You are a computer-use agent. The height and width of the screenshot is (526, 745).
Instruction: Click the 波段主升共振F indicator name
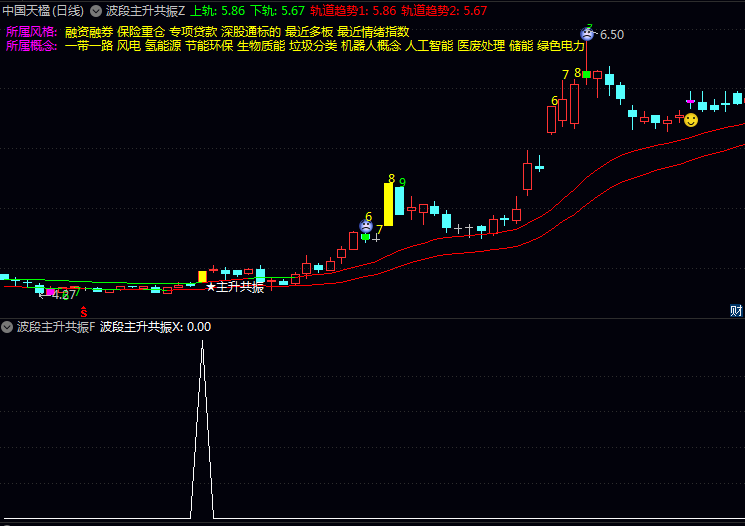click(x=56, y=327)
